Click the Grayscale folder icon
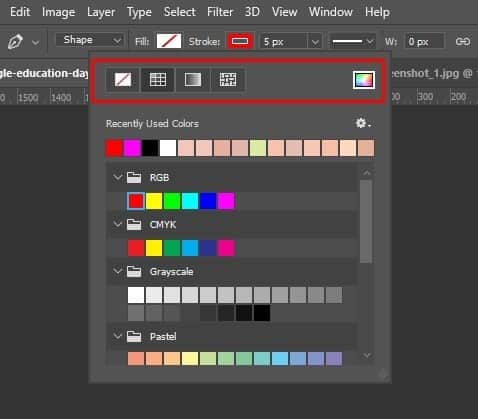The width and height of the screenshot is (478, 419). click(x=134, y=271)
